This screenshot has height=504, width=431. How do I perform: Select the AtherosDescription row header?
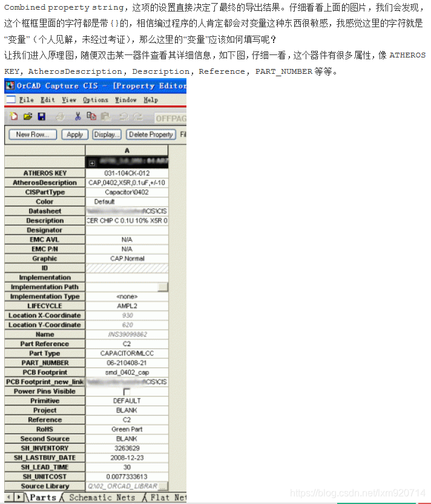click(x=45, y=183)
